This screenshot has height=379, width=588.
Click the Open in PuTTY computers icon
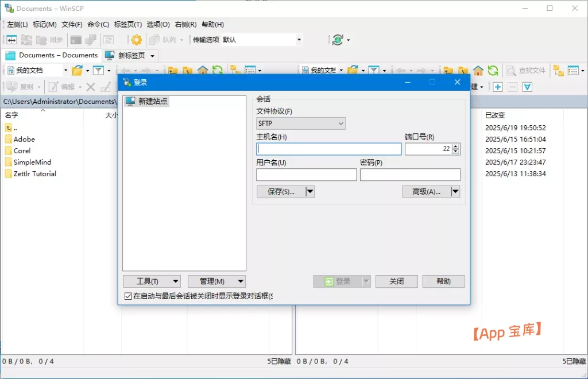tap(90, 40)
